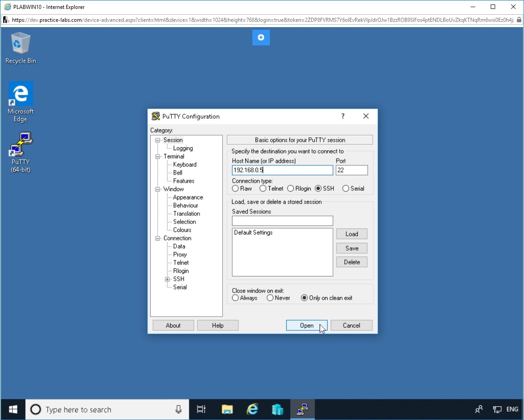
Task: Collapse the Window tree node
Action: 158,189
